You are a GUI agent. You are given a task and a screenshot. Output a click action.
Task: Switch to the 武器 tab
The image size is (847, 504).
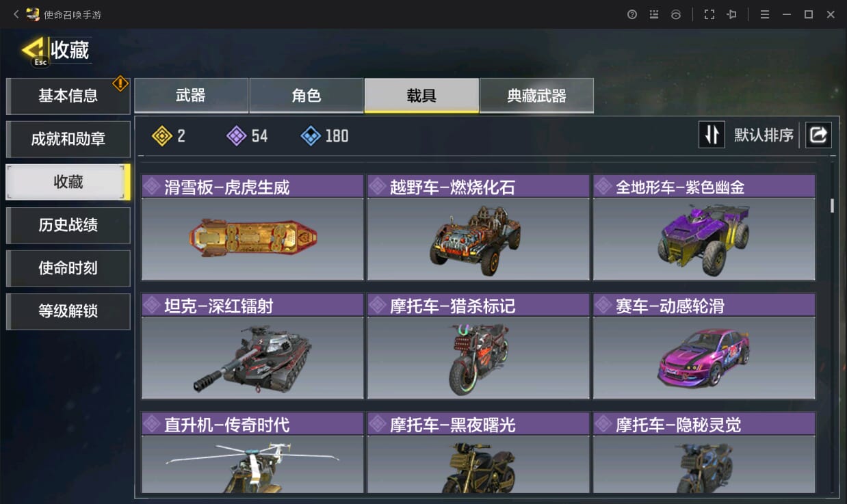pos(191,95)
